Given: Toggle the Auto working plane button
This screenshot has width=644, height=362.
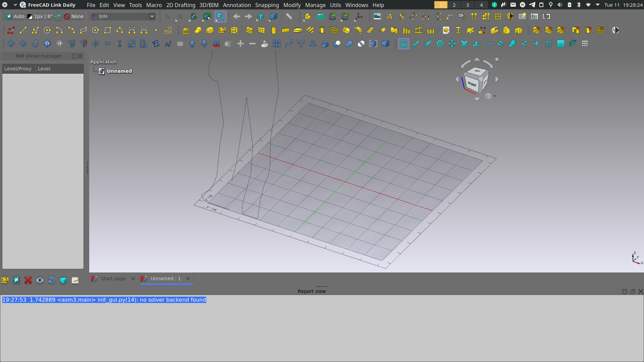Looking at the screenshot, I should click(15, 16).
